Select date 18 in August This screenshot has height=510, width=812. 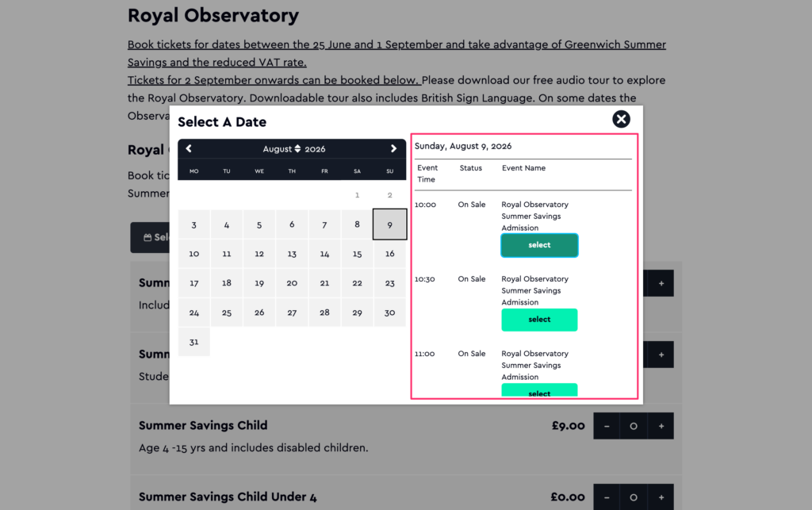tap(226, 283)
